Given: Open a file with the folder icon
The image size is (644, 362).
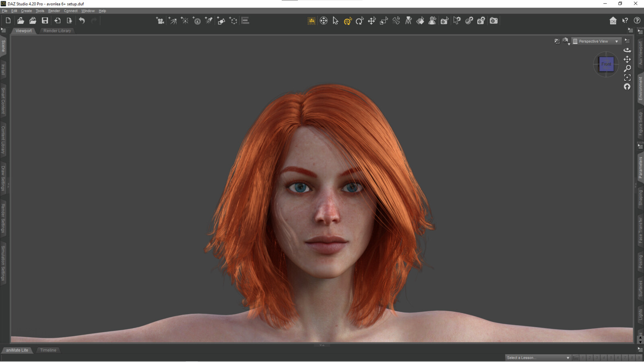Looking at the screenshot, I should (x=20, y=21).
